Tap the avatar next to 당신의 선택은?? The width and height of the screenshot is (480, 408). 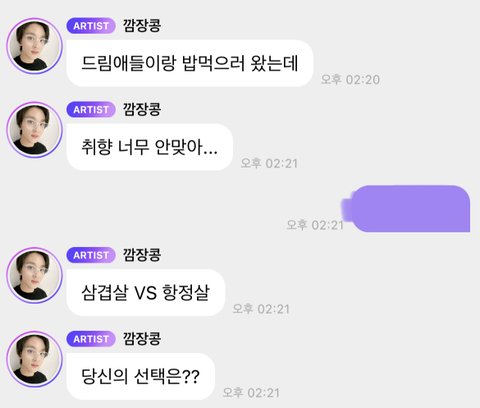pos(34,359)
